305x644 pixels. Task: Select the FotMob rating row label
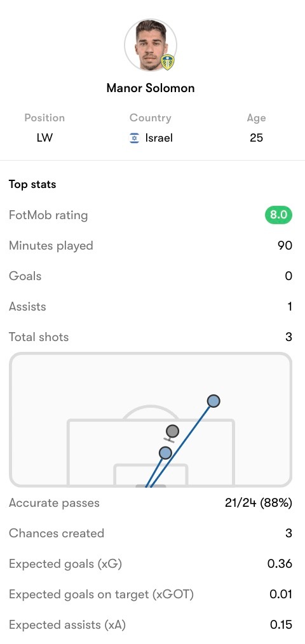48,215
